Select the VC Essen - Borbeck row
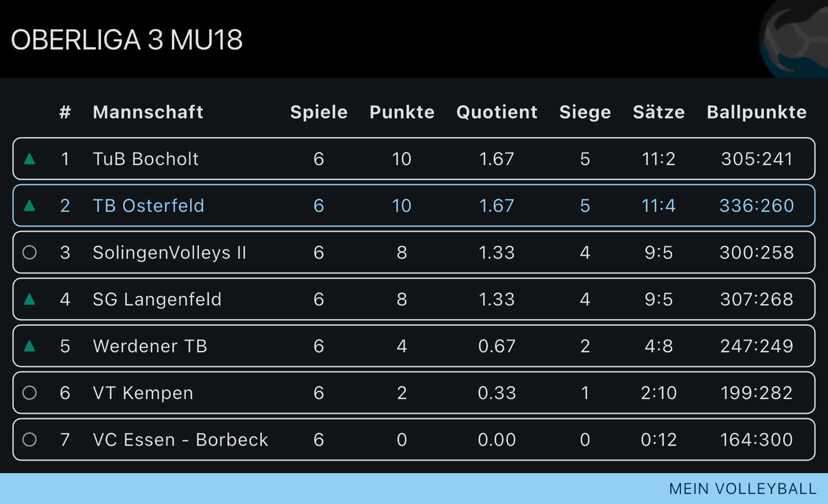This screenshot has height=504, width=828. (x=414, y=439)
